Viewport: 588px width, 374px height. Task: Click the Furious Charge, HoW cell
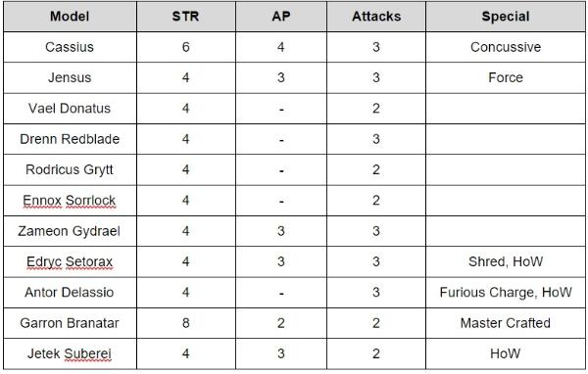(x=506, y=293)
